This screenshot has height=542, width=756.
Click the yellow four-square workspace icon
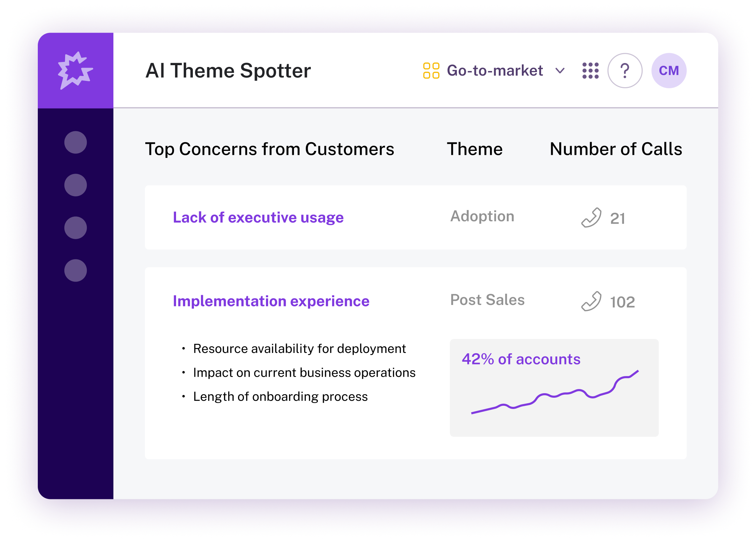tap(431, 71)
